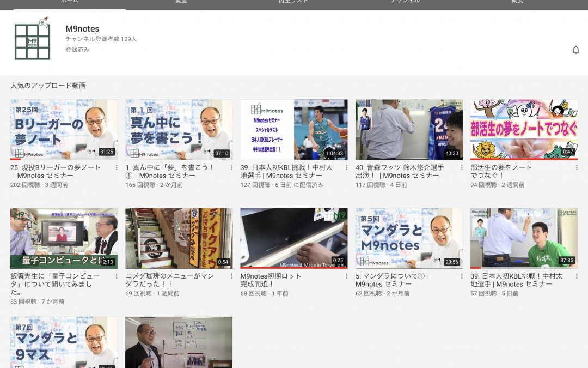Click the 人気のアップロード動画 section heading
The image size is (588, 368).
pos(48,86)
